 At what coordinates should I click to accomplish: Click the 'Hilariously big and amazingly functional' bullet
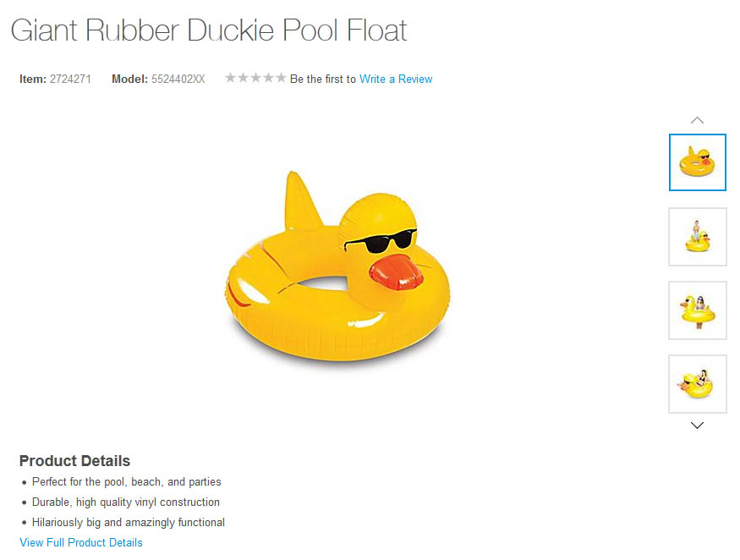129,522
